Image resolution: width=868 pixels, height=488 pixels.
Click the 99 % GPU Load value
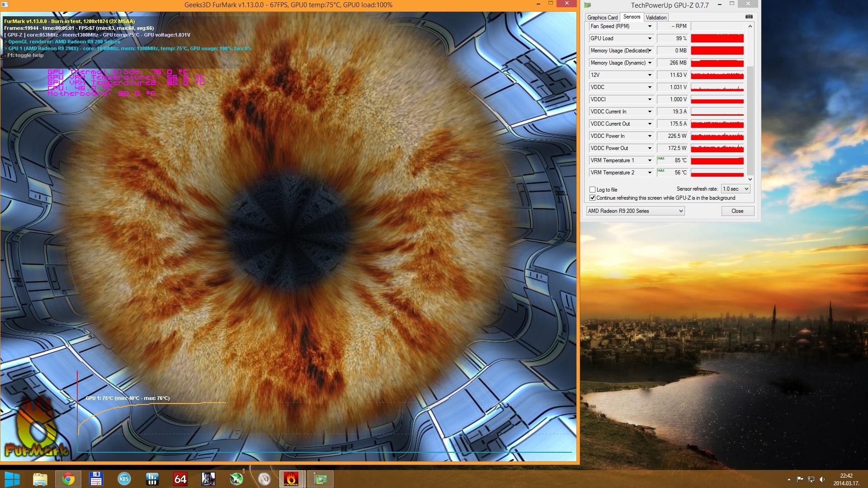pos(672,38)
